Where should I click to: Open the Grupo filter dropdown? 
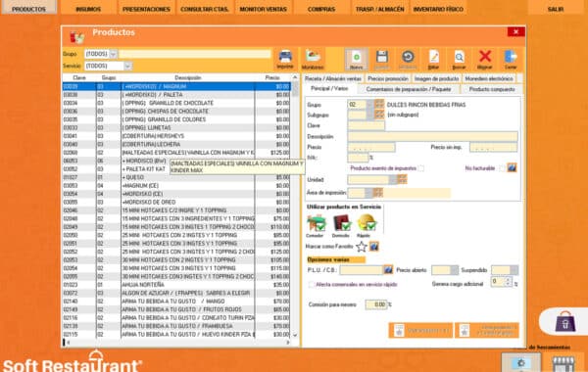(x=114, y=54)
